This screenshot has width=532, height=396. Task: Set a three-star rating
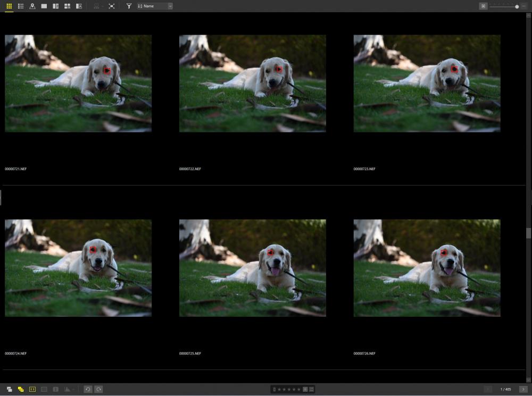click(x=289, y=389)
